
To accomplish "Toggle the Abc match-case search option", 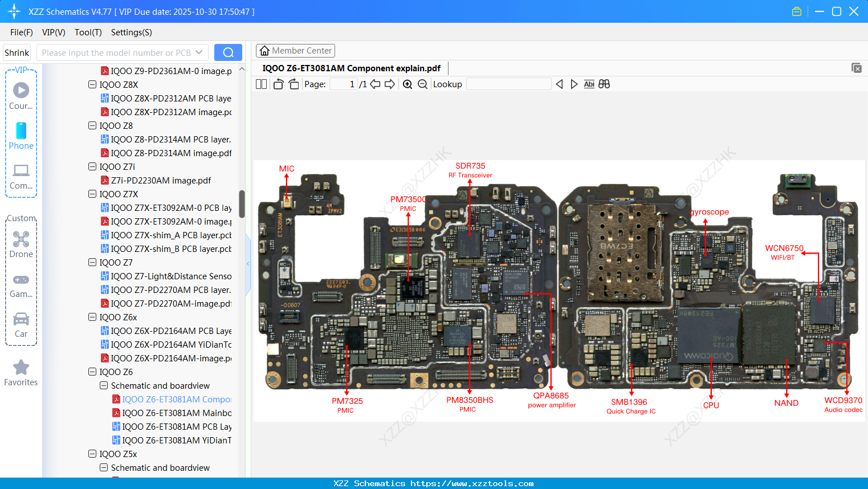I will point(589,84).
